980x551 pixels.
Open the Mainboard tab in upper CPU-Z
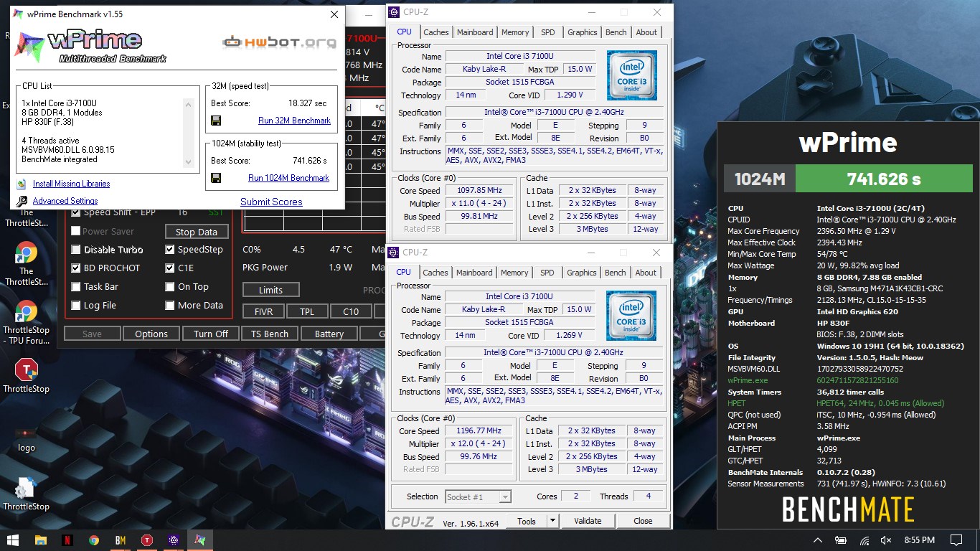[x=475, y=32]
